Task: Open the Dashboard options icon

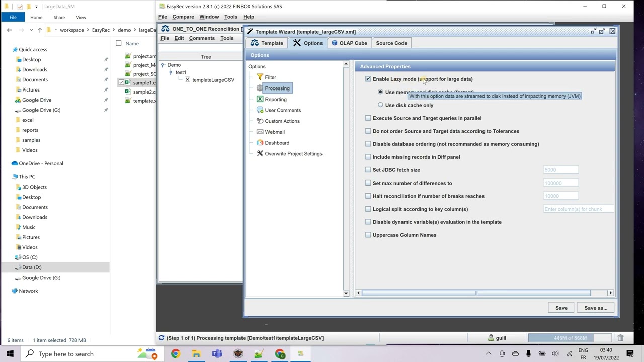Action: [260, 143]
